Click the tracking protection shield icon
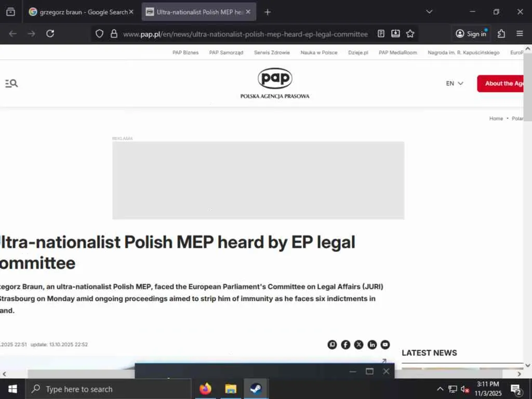This screenshot has width=532, height=399. click(x=99, y=34)
